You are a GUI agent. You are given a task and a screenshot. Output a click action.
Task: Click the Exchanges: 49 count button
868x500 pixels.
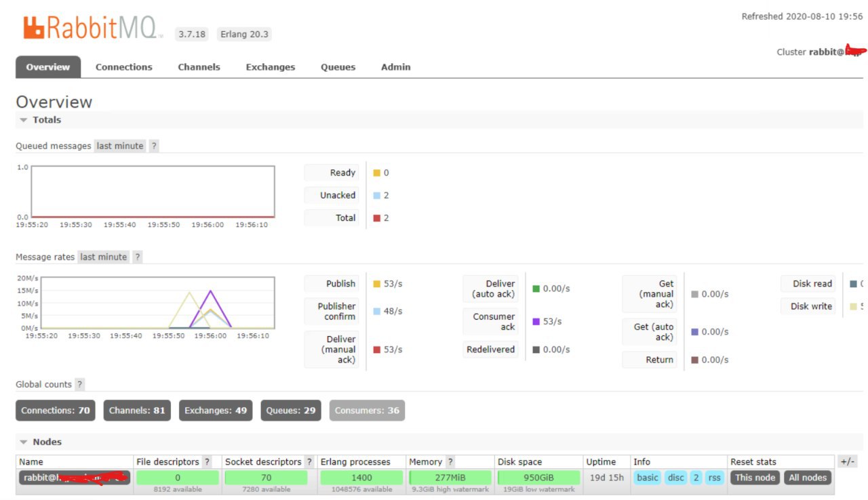point(216,411)
